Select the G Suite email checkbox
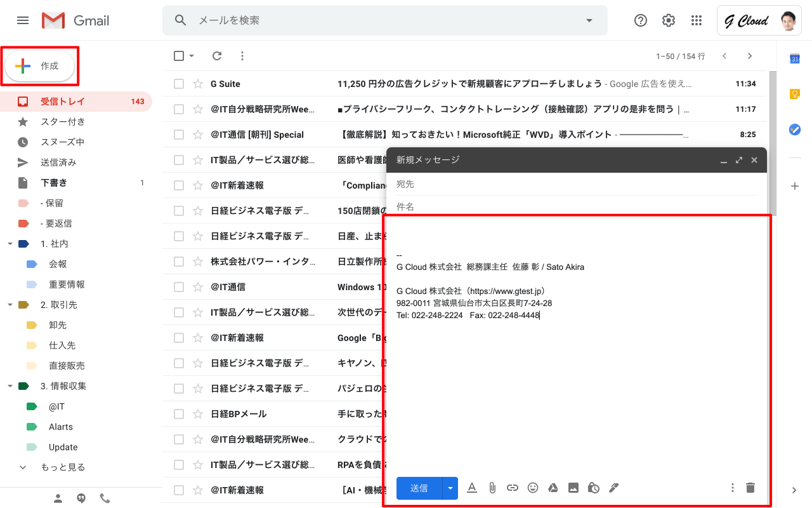Image resolution: width=812 pixels, height=508 pixels. click(x=179, y=84)
